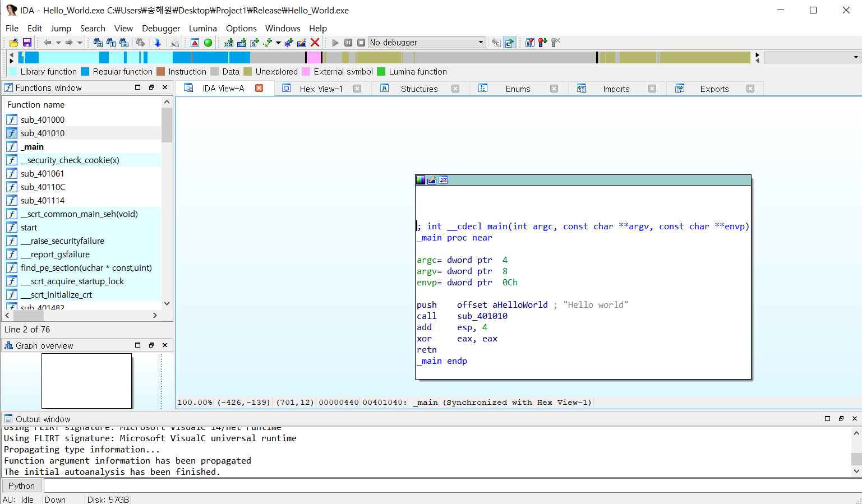Screen dimensions: 862x504
Task: Open the Jump menu
Action: (x=61, y=28)
